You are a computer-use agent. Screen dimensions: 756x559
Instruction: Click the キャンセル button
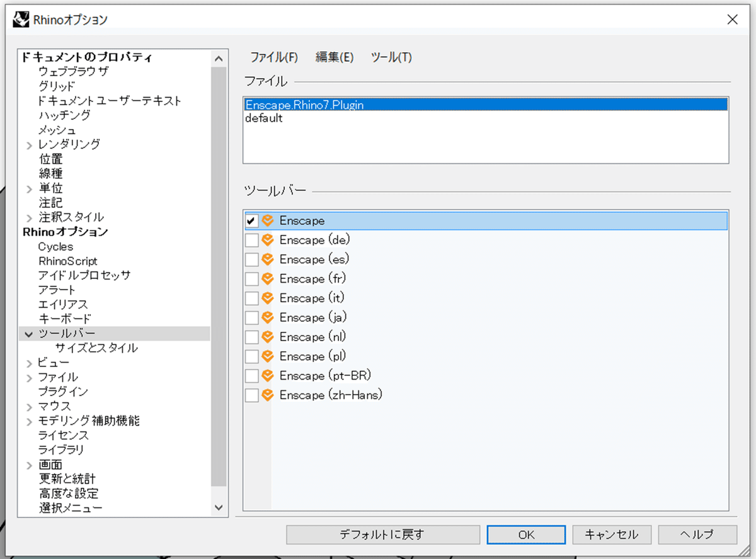[x=611, y=534]
